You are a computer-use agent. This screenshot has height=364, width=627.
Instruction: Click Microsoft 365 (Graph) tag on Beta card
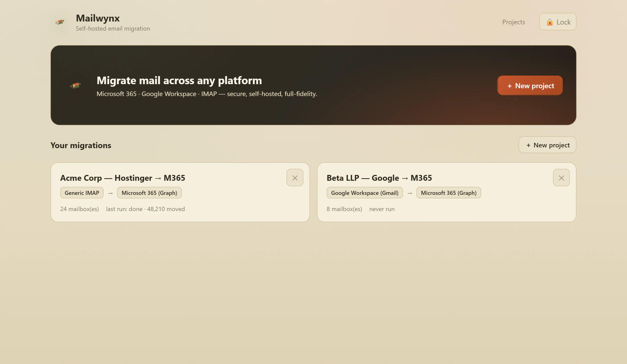coord(449,193)
